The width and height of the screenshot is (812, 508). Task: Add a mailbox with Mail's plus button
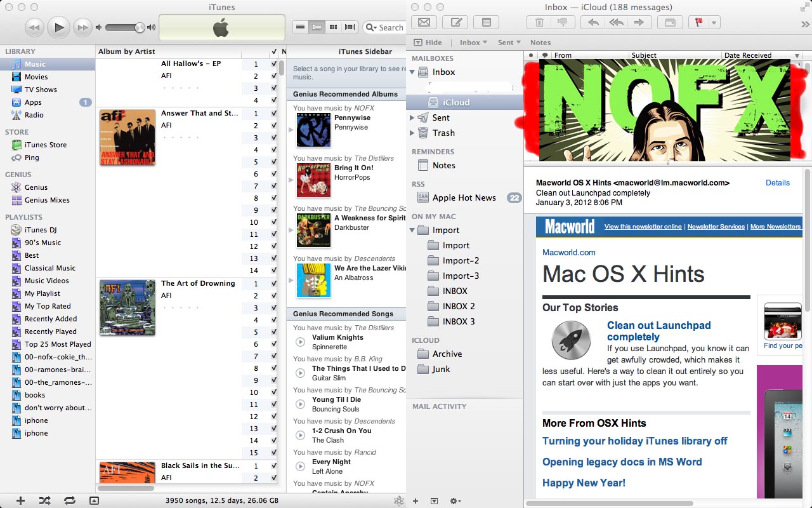[416, 501]
